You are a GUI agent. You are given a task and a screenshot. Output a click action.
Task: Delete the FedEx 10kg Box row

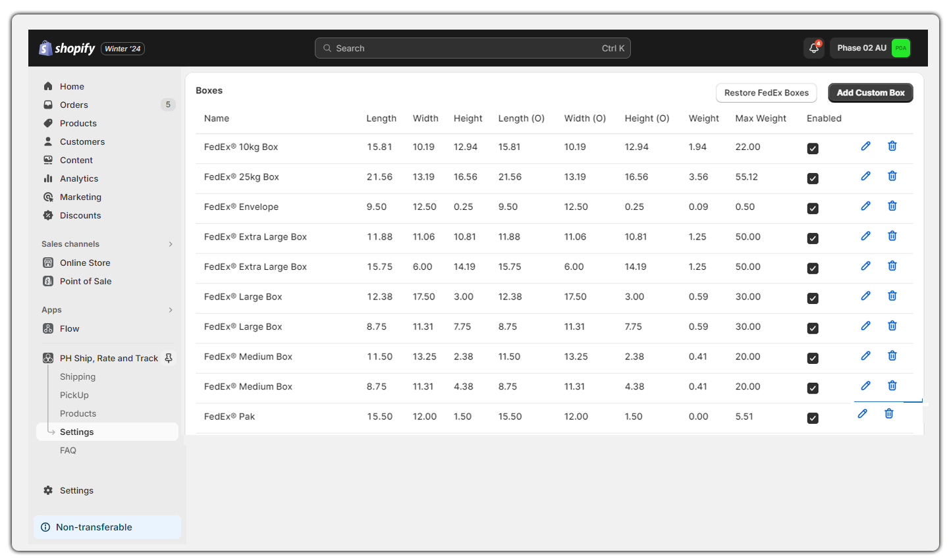click(892, 146)
